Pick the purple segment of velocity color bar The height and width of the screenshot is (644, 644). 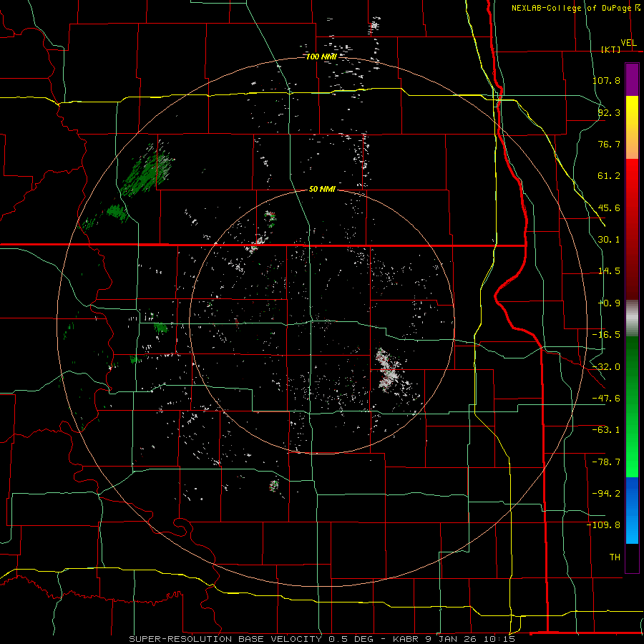click(632, 79)
